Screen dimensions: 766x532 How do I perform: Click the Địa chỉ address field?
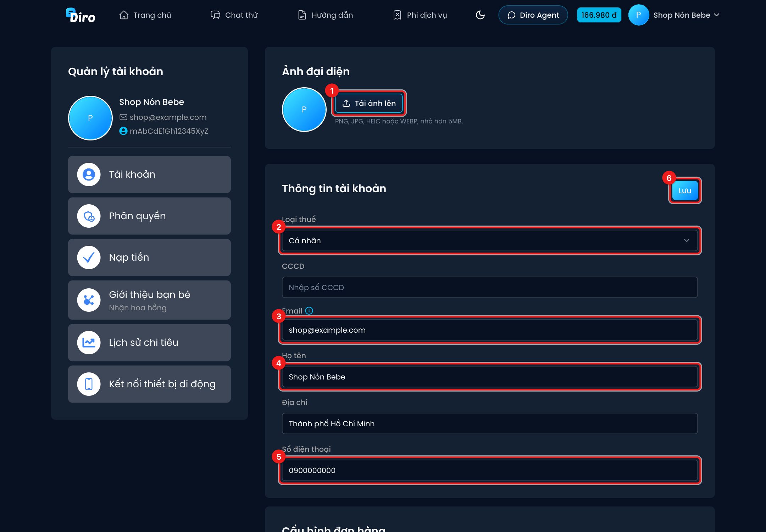(489, 423)
